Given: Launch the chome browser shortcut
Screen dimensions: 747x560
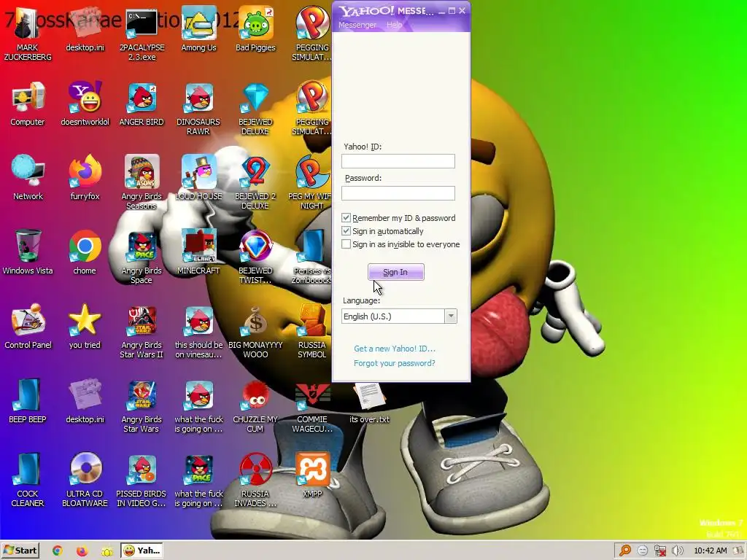Looking at the screenshot, I should 85,252.
